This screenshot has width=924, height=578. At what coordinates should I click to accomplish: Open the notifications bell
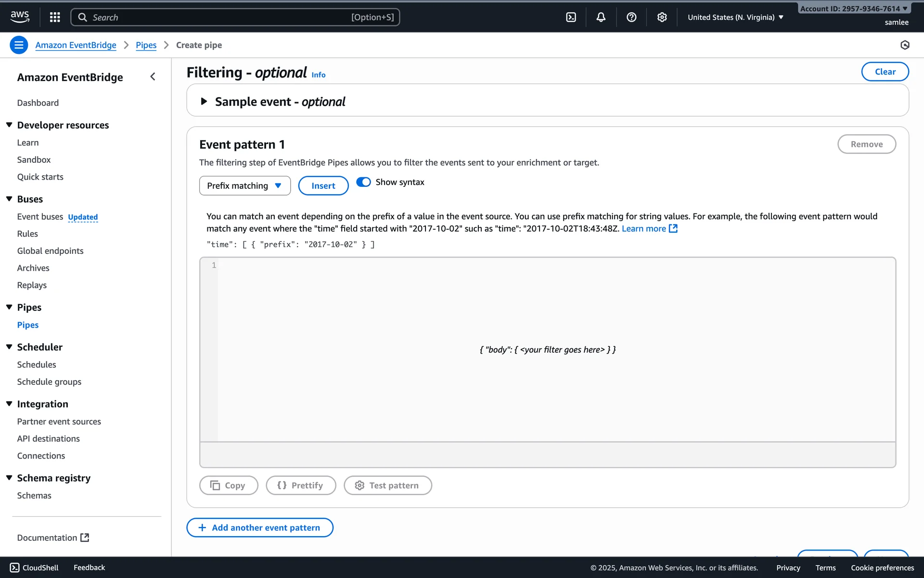tap(601, 17)
